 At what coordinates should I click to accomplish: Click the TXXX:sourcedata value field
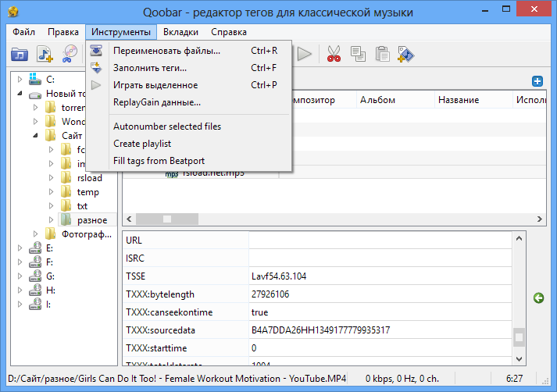[x=380, y=330]
